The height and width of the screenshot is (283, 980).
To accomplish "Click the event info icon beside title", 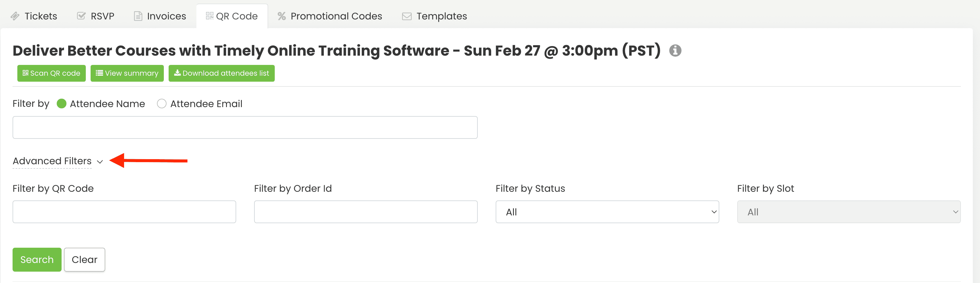I will pyautogui.click(x=675, y=50).
